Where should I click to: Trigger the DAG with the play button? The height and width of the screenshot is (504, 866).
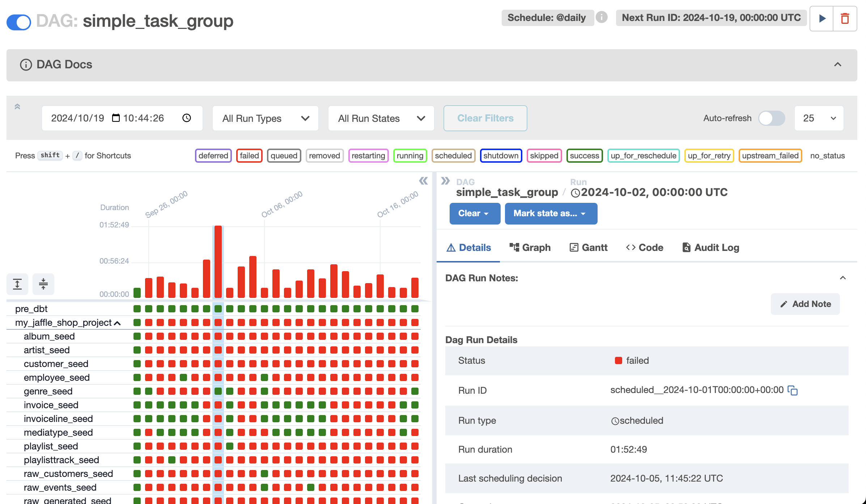pyautogui.click(x=822, y=18)
